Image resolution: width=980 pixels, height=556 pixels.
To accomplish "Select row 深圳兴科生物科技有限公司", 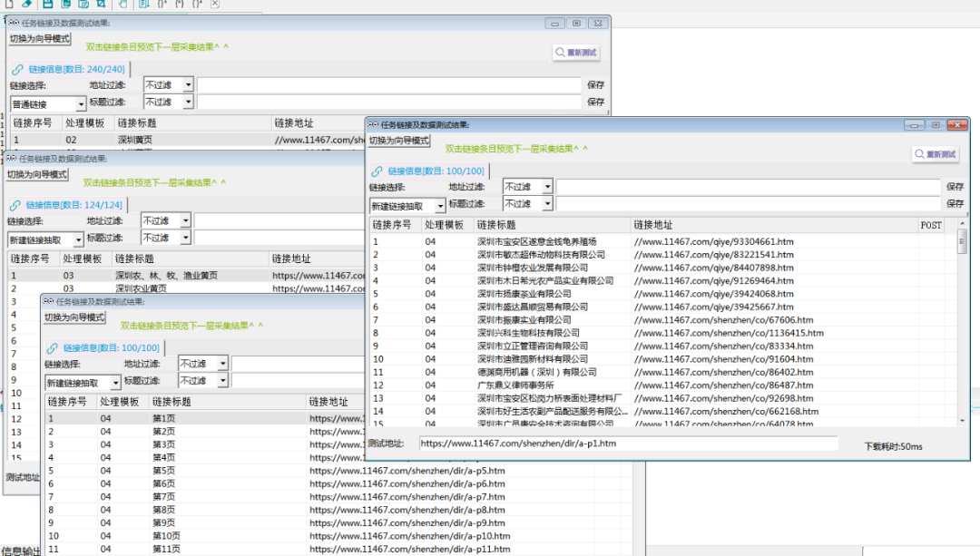I will point(662,333).
